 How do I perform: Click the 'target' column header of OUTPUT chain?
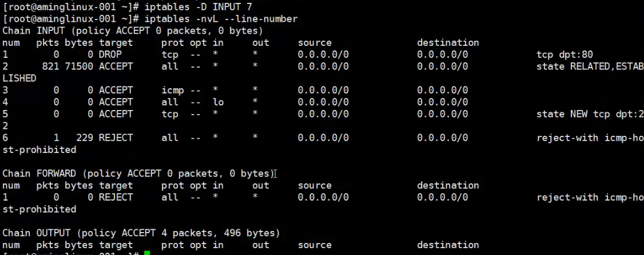coord(116,245)
